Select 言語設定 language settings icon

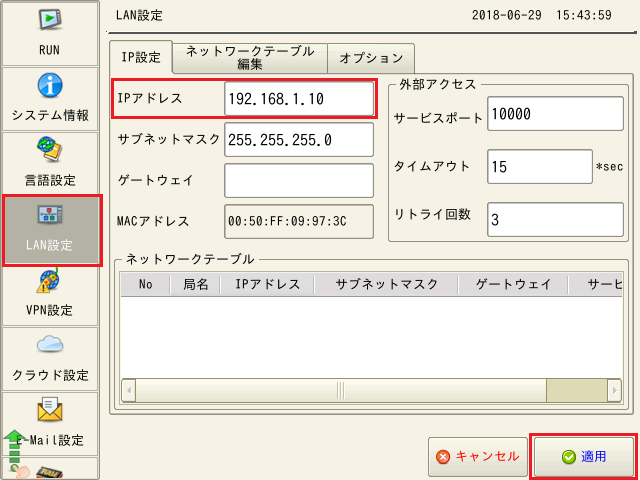(x=50, y=150)
